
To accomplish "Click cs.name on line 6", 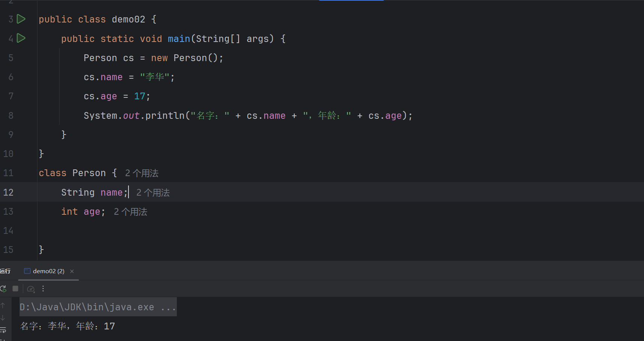I will click(x=103, y=77).
